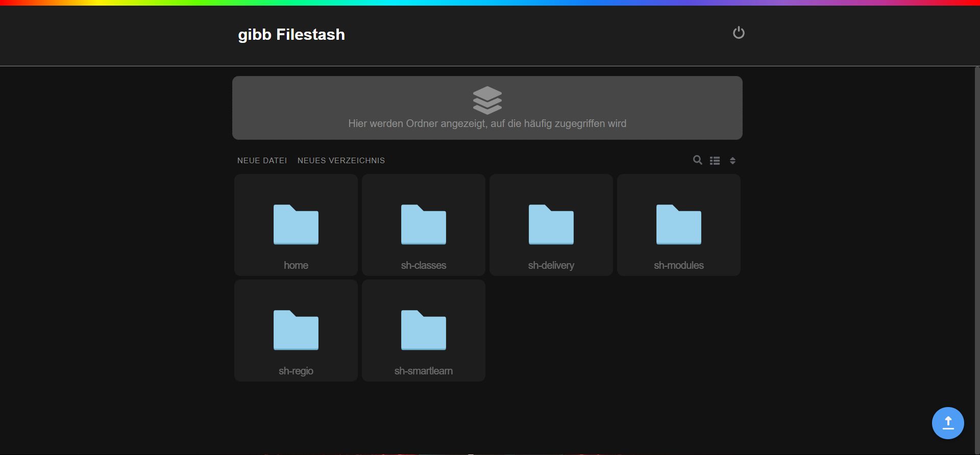The width and height of the screenshot is (980, 455).
Task: Open the search magnifier icon
Action: point(697,160)
